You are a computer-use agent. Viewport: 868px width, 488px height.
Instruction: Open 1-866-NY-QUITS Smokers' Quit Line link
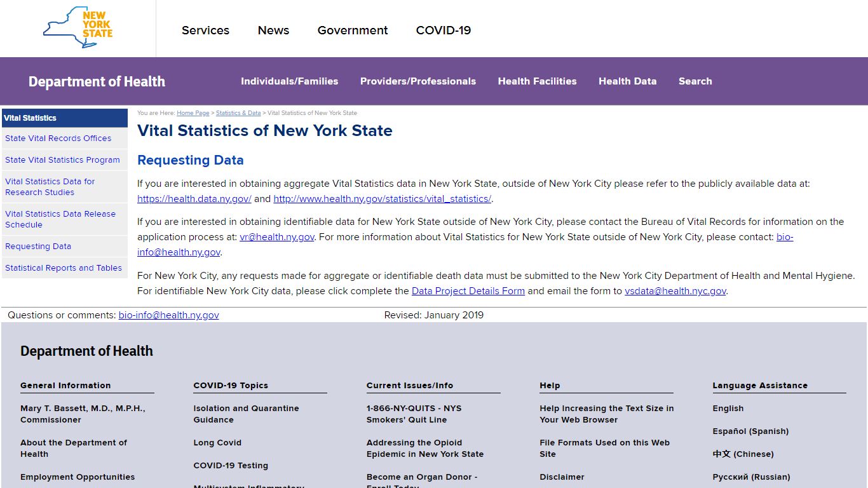(414, 414)
